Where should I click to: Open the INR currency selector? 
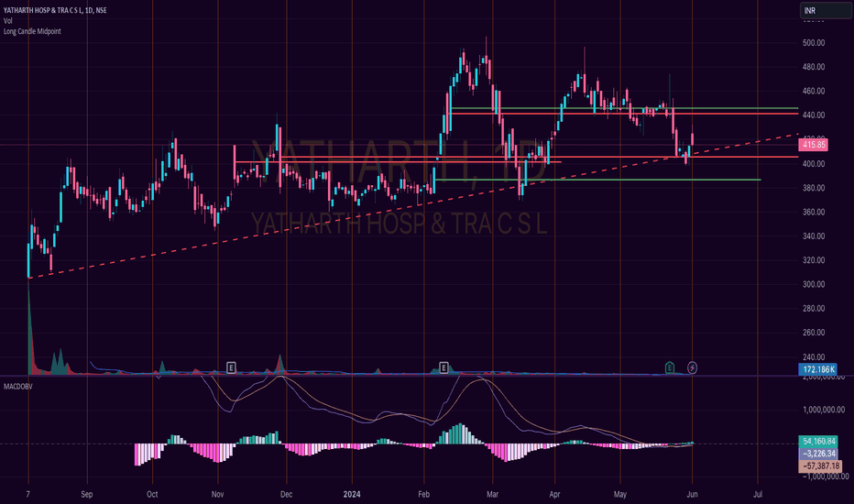click(825, 10)
